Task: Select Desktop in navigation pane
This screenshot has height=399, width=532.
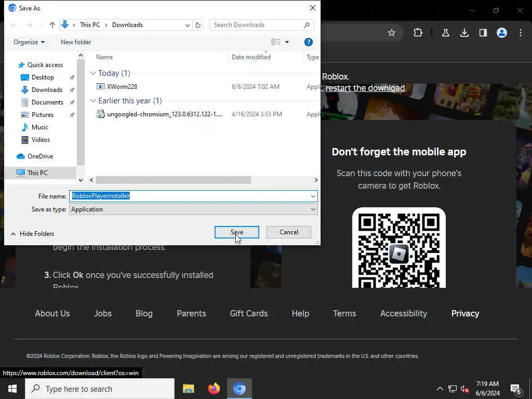Action: tap(43, 77)
